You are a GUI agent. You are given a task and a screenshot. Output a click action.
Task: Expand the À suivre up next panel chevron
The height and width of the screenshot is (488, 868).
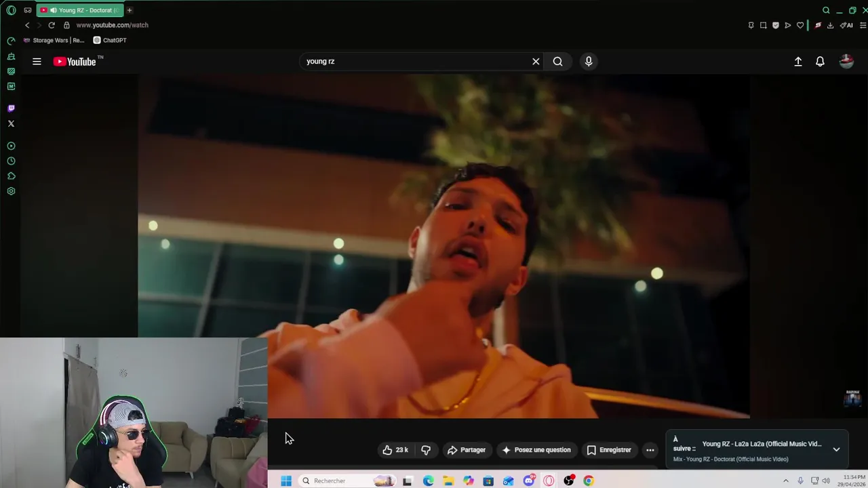(x=836, y=449)
